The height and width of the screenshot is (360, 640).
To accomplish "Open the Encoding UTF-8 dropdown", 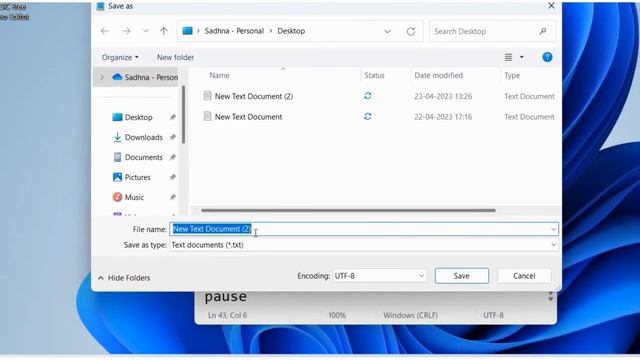I will pos(380,276).
